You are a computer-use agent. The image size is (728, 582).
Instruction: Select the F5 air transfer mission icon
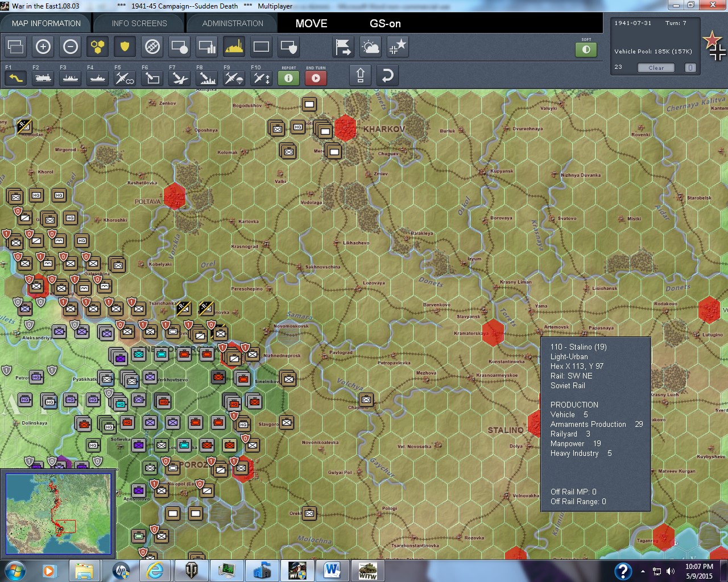[x=124, y=77]
